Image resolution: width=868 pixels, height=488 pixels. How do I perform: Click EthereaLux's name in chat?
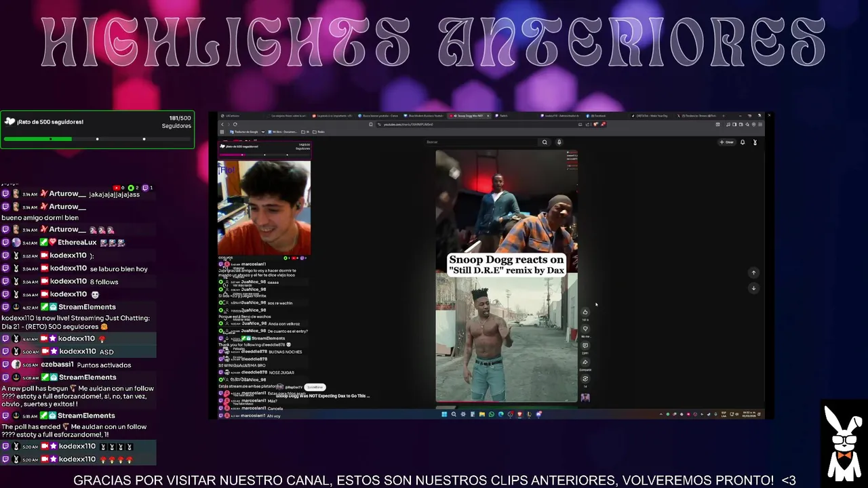77,242
